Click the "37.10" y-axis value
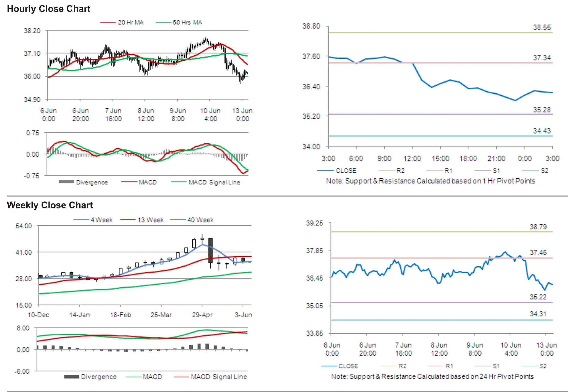Image resolution: width=568 pixels, height=392 pixels. [x=32, y=53]
